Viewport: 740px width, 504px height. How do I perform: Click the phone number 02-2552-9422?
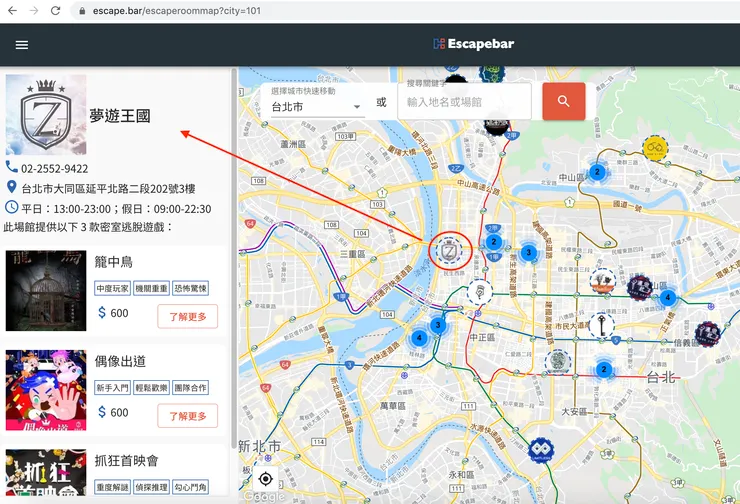(x=54, y=168)
